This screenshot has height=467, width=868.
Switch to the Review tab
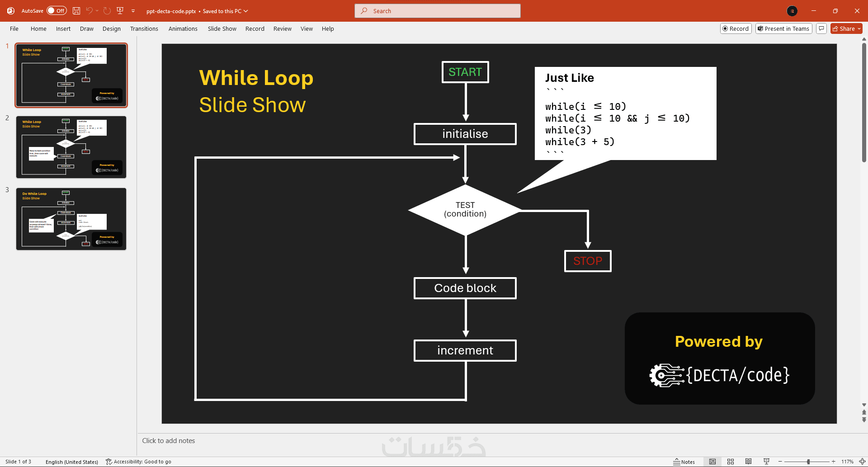[x=283, y=28]
